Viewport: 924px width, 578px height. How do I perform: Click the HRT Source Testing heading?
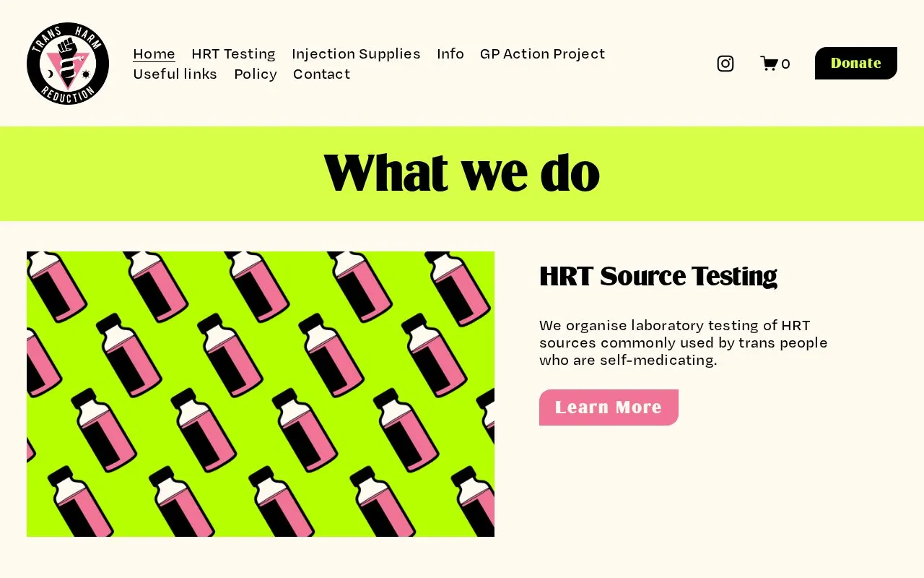[658, 276]
